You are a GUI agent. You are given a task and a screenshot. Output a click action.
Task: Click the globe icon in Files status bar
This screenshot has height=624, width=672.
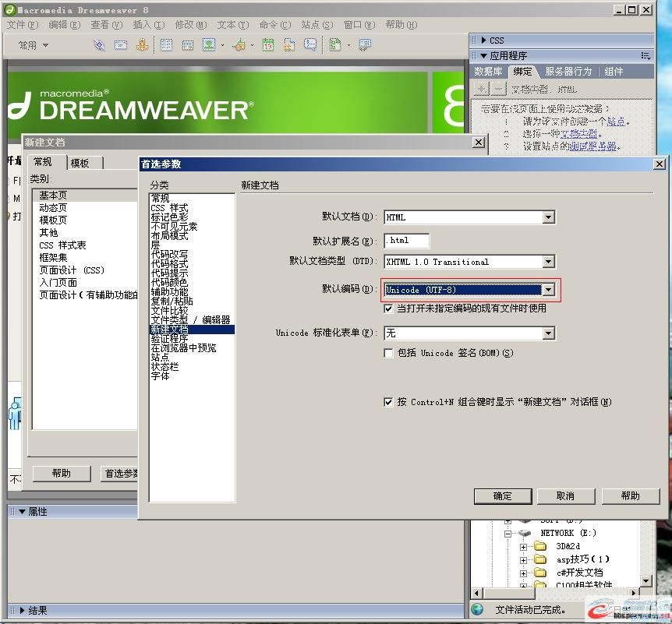(x=477, y=610)
